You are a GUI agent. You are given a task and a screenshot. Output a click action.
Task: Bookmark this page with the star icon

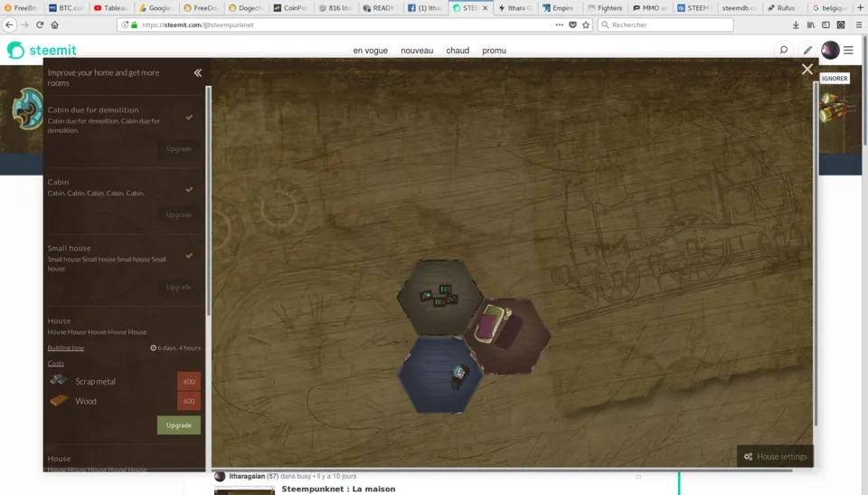[x=586, y=25]
